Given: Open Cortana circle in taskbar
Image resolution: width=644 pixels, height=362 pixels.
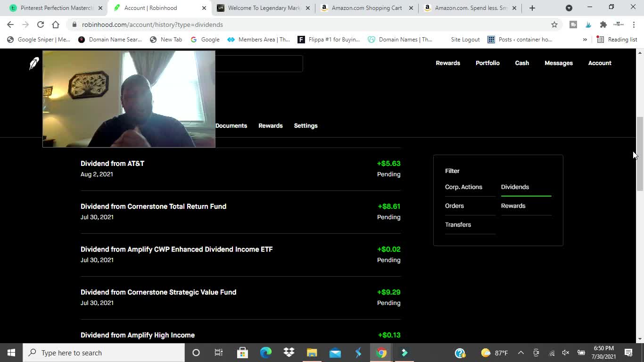Looking at the screenshot, I should [196, 353].
